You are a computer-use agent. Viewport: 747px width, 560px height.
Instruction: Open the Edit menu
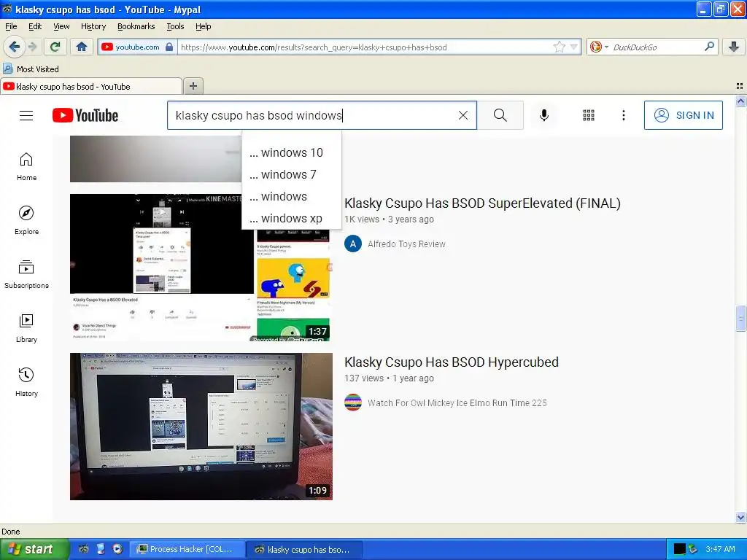[x=35, y=26]
